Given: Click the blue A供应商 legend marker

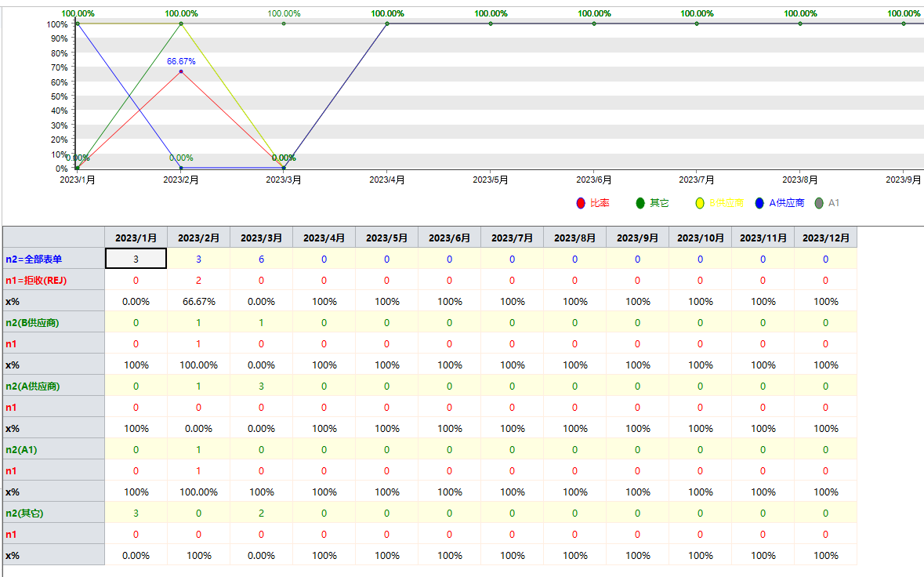Looking at the screenshot, I should click(x=759, y=203).
